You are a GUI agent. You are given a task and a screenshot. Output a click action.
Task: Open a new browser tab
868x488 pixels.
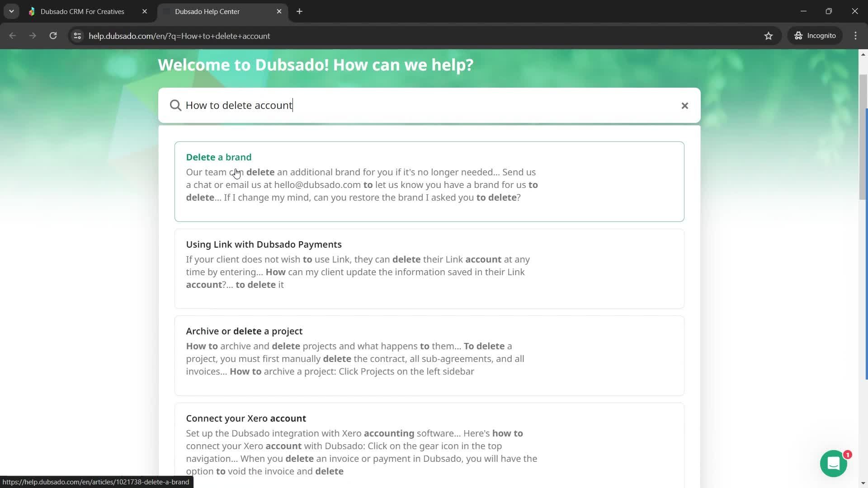pos(299,11)
